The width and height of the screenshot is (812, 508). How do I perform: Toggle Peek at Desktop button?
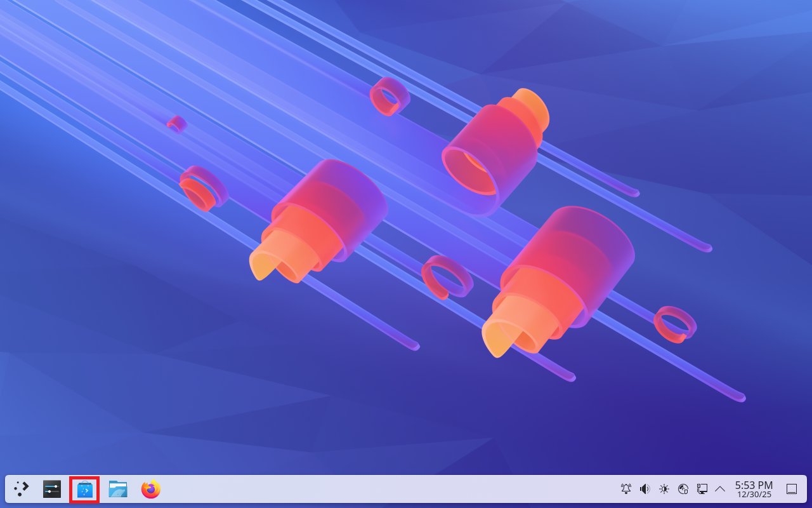coord(792,489)
